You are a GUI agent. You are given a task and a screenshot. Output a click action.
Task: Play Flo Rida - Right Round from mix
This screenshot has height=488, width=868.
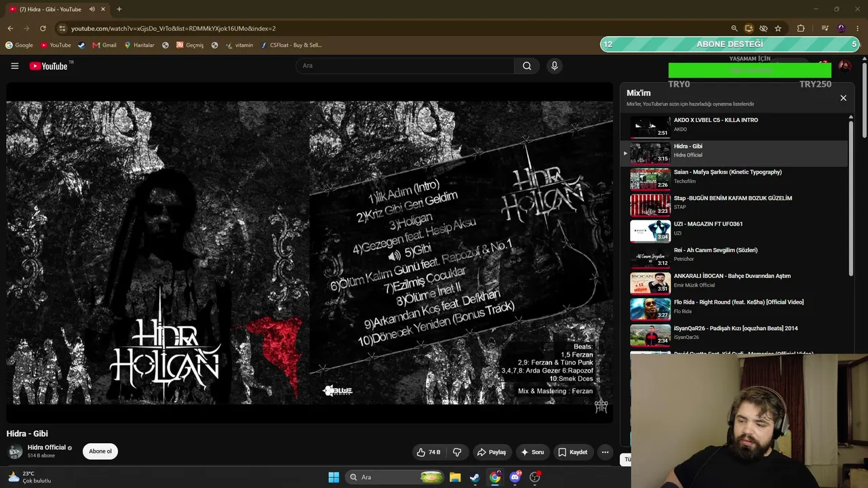pos(735,309)
